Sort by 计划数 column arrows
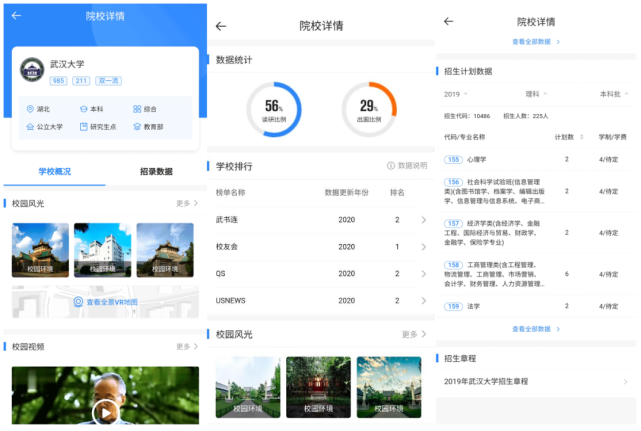This screenshot has height=431, width=641. point(582,137)
